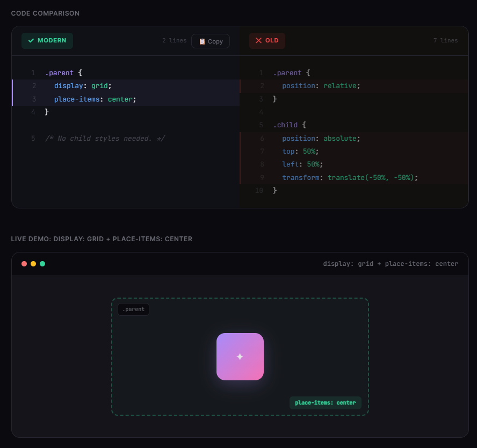The image size is (477, 448).
Task: Click the 7 lines count on the old pane
Action: 446,40
